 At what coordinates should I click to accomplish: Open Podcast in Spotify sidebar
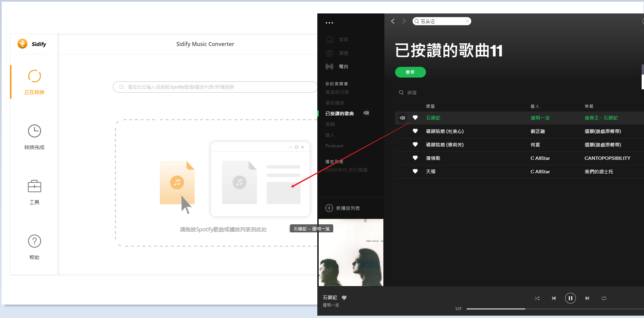pyautogui.click(x=334, y=146)
